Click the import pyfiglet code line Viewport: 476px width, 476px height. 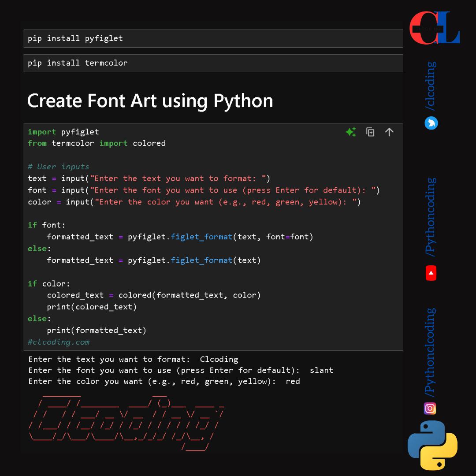point(63,132)
